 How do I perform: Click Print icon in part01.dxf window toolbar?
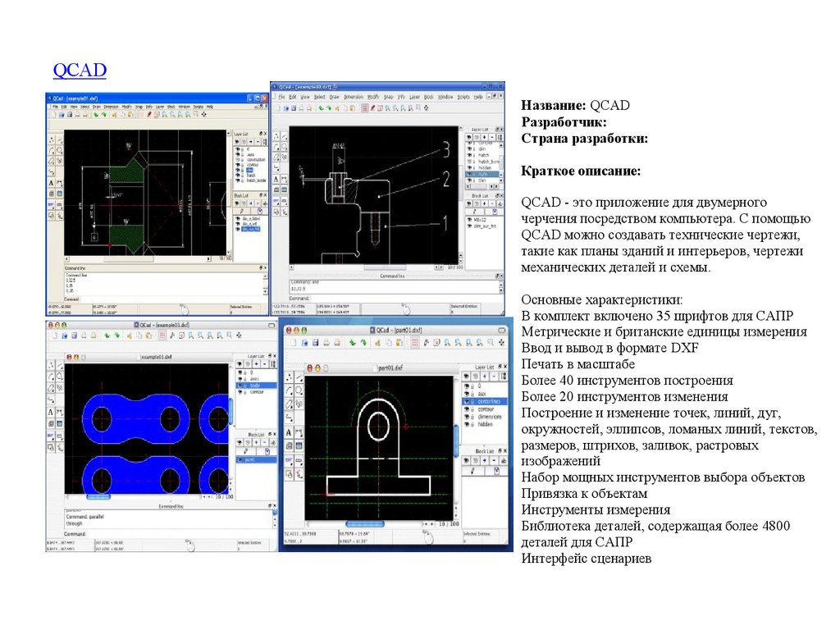click(326, 342)
